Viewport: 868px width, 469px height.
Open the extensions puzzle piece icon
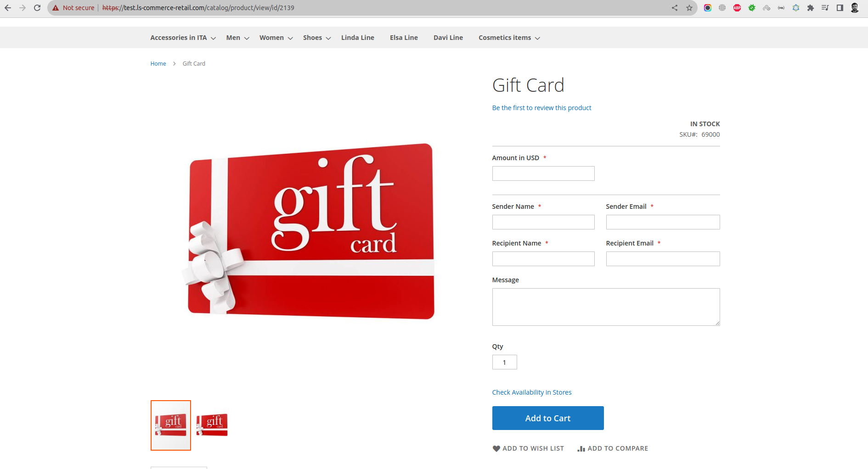(811, 8)
